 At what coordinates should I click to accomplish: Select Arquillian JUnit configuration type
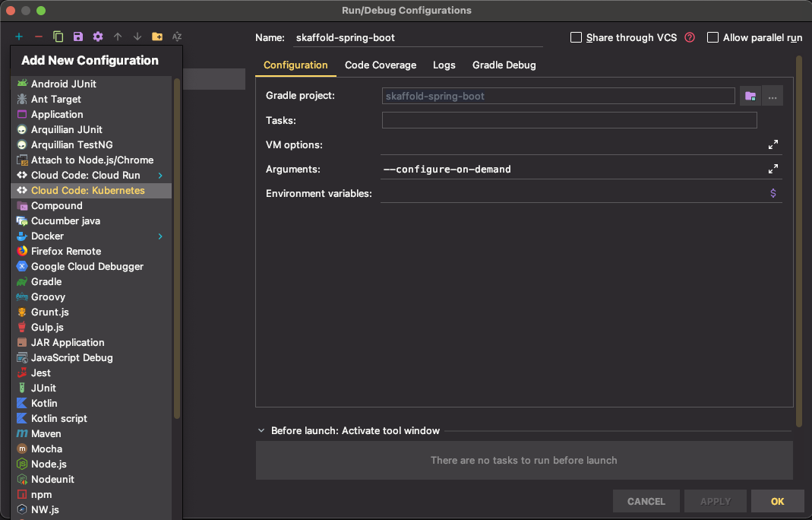(91, 129)
